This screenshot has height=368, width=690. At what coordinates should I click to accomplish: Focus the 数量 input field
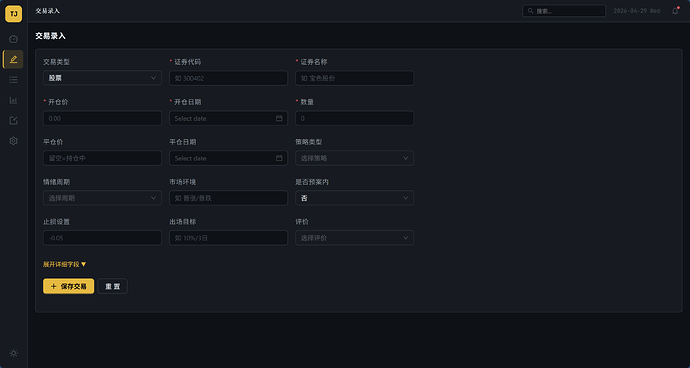pos(354,118)
